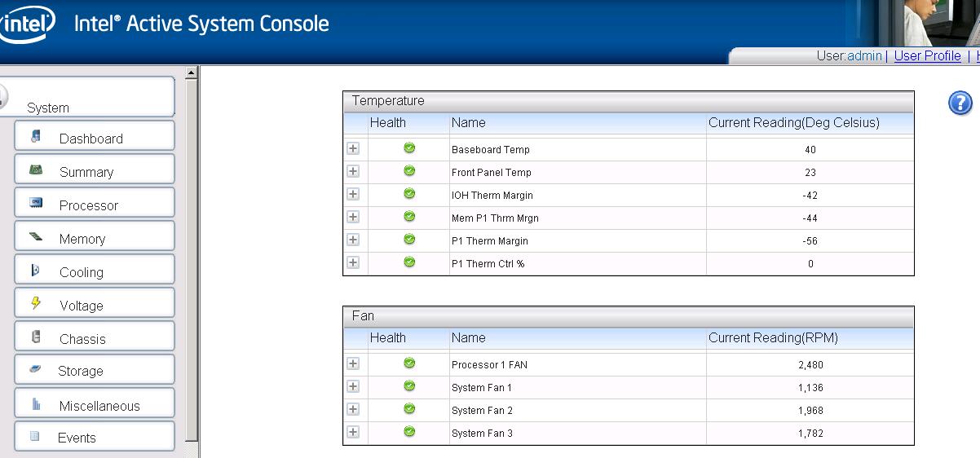Click Processor 1 FAN health icon
Screen dimensions: 980x458
pos(409,363)
